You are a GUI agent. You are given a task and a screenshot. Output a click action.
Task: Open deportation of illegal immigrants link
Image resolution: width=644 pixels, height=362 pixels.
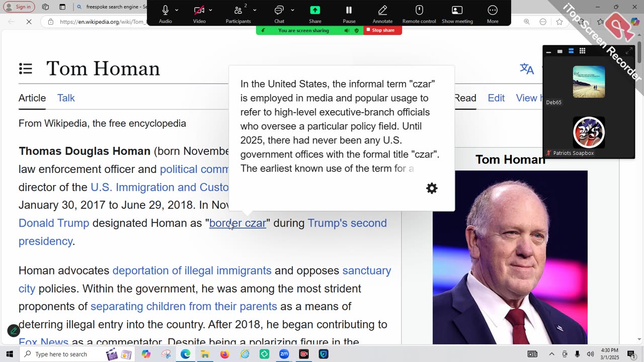coord(192,270)
